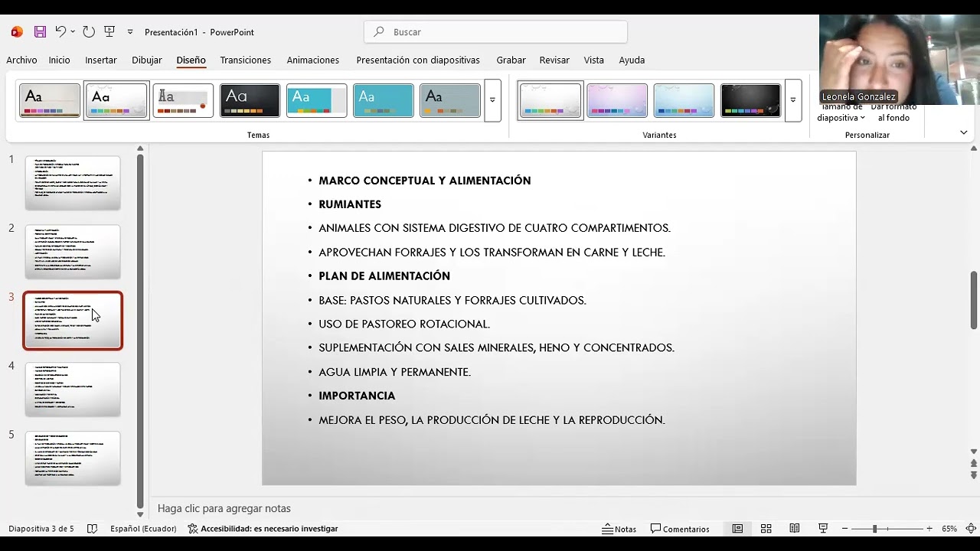Open Presentación con diapositivas tab
The width and height of the screenshot is (980, 551).
[x=418, y=60]
